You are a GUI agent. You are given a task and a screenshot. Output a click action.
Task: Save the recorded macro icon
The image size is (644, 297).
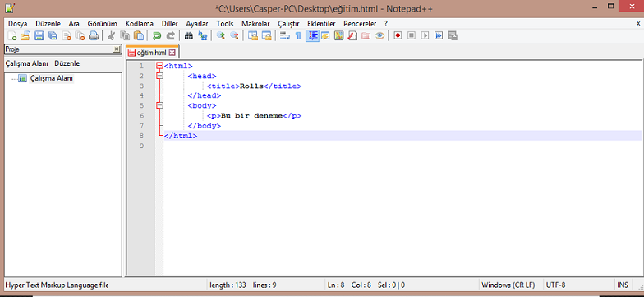(453, 36)
